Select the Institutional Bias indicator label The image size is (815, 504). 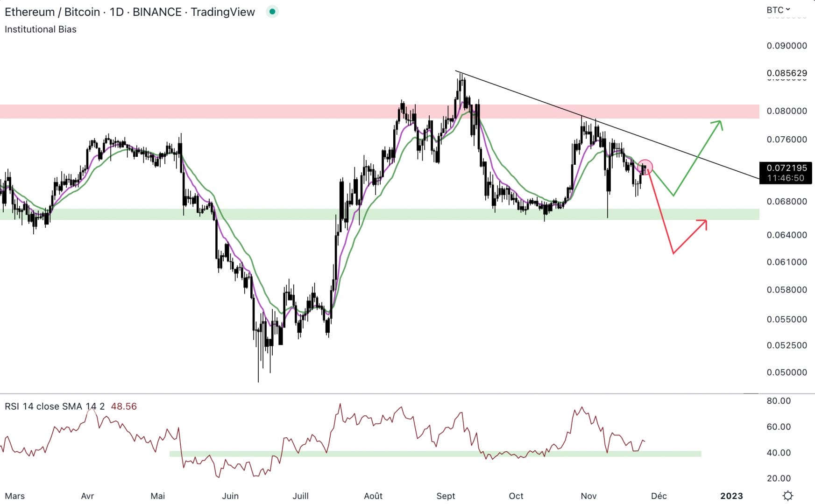(40, 29)
